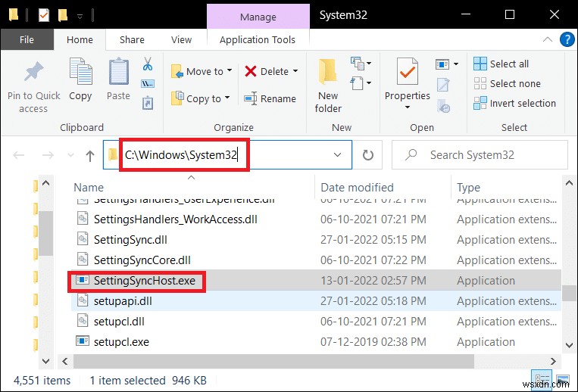Refresh the System32 folder view
This screenshot has height=392, width=578.
pyautogui.click(x=368, y=155)
